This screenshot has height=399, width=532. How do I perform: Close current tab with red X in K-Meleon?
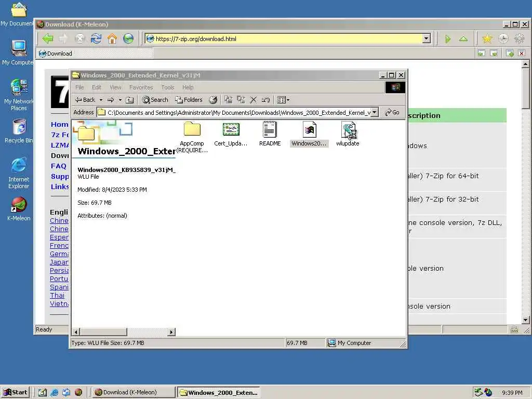click(522, 54)
